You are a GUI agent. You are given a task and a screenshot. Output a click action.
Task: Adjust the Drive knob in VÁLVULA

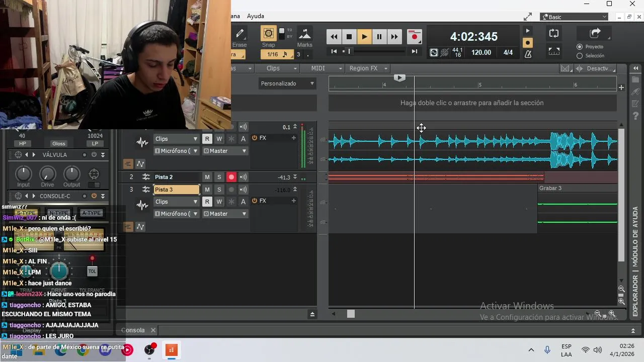pos(47,174)
